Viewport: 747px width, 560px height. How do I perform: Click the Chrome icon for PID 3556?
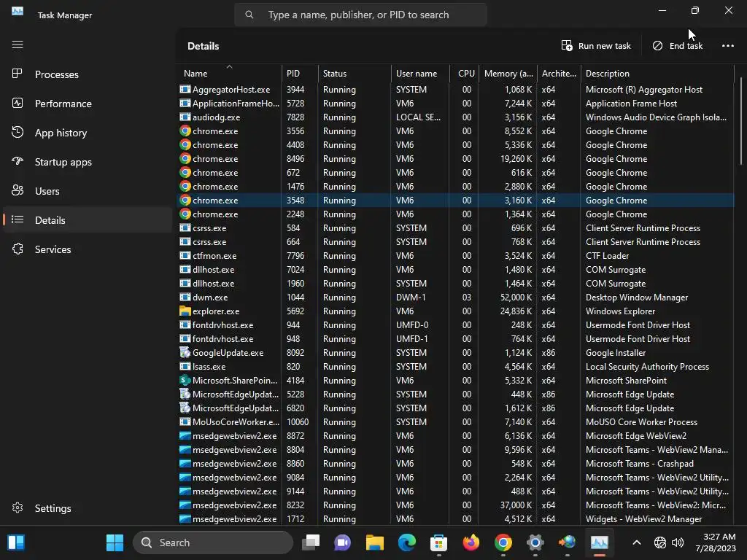coord(185,131)
